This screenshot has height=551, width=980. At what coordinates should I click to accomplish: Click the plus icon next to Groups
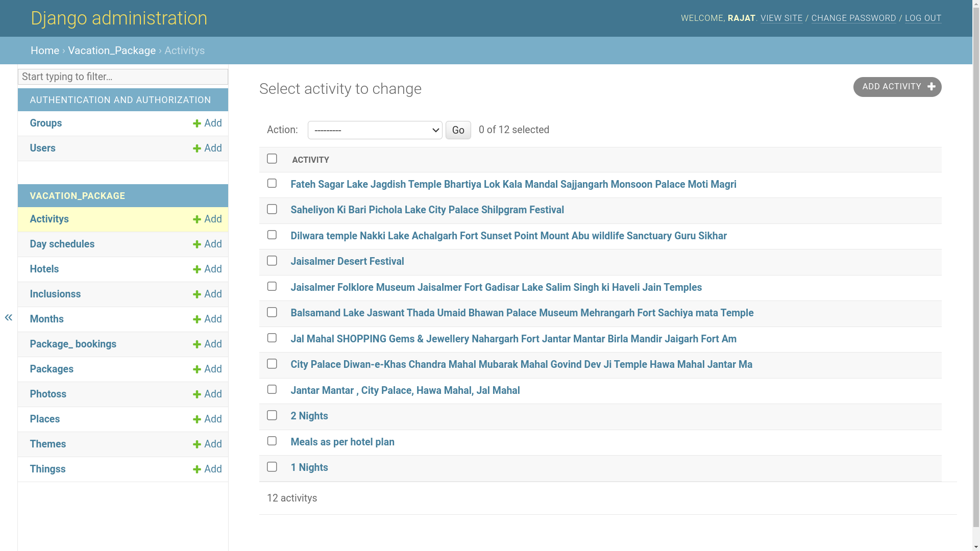tap(197, 123)
